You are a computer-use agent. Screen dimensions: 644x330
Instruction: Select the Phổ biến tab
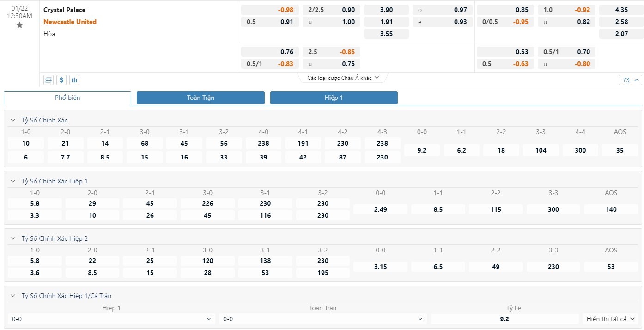67,98
